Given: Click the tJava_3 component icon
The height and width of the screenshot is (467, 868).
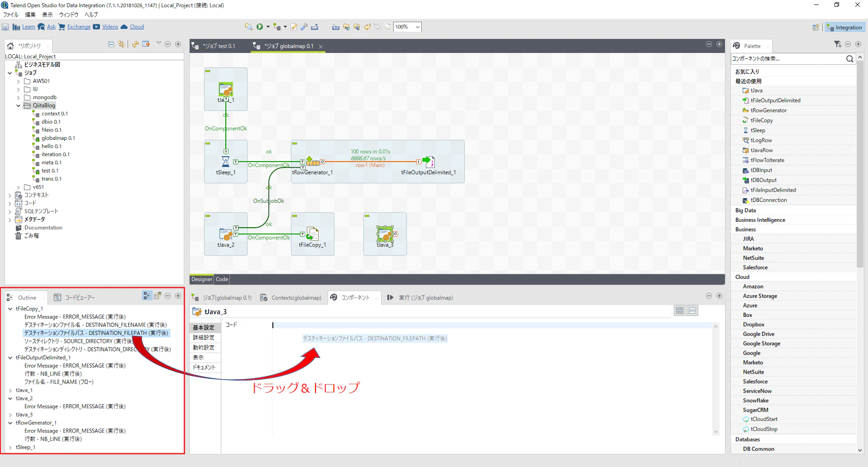Looking at the screenshot, I should (x=385, y=233).
